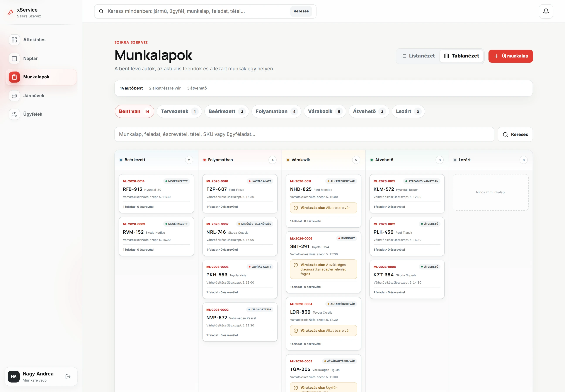Switch to Listanézet view

click(x=418, y=56)
